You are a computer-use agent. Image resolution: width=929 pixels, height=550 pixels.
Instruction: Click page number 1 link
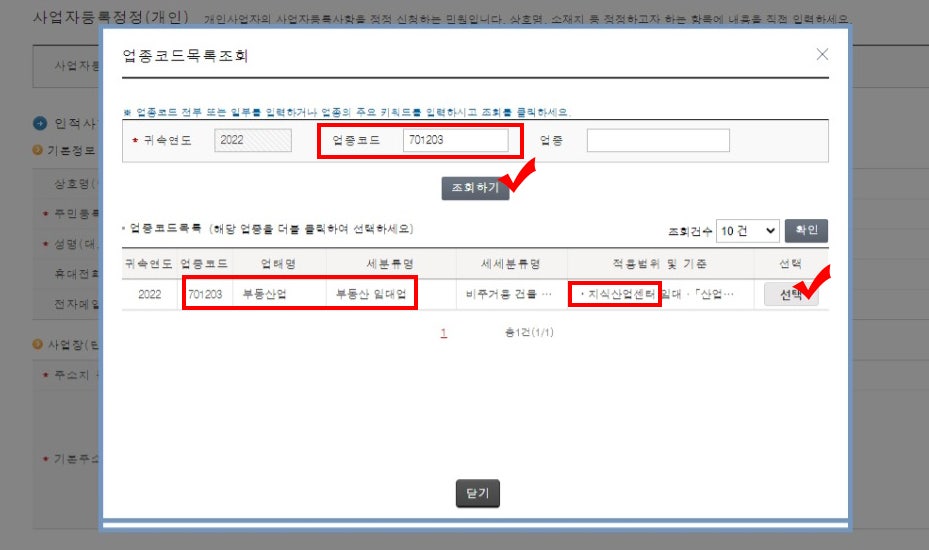pos(444,332)
